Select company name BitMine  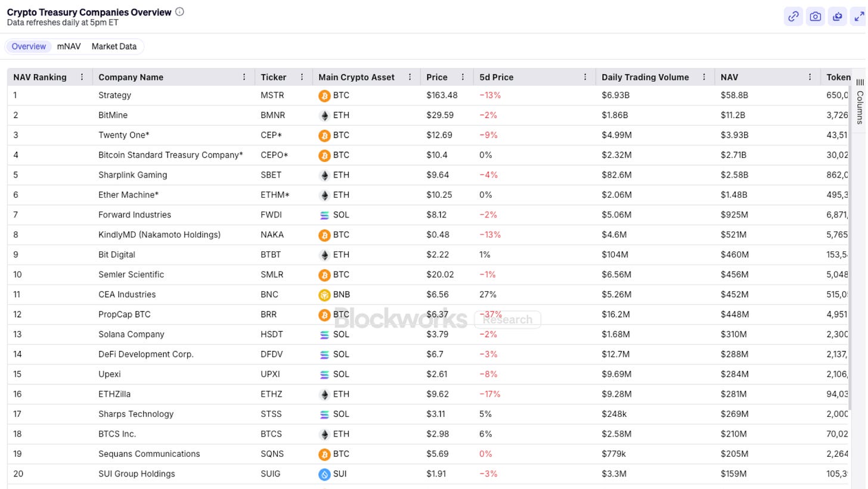[x=113, y=115]
